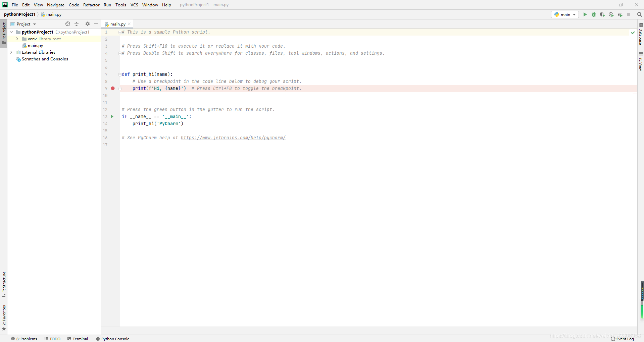
Task: Open the File menu
Action: pos(15,5)
